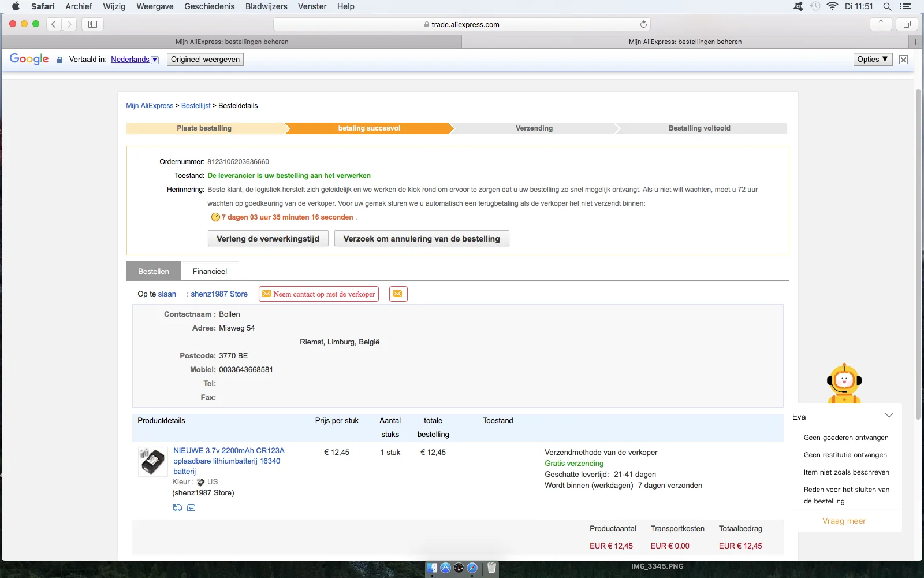
Task: Open the Venster menu
Action: click(x=312, y=6)
